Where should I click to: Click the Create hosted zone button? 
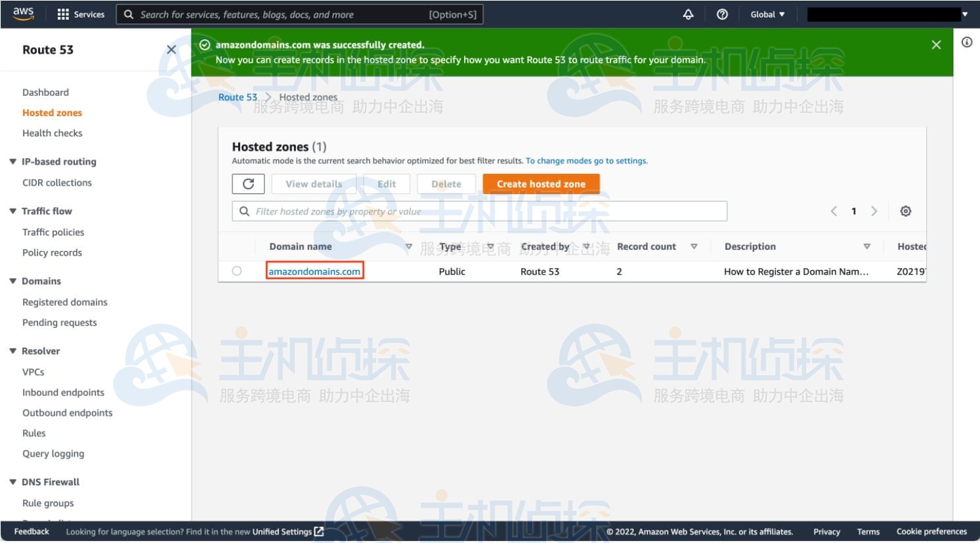click(x=541, y=184)
